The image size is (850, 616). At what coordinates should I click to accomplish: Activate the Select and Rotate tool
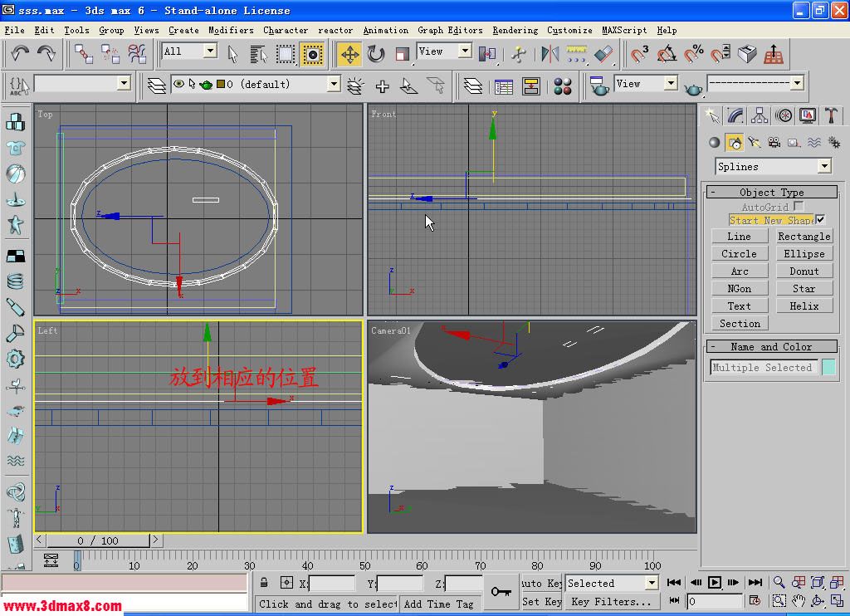pyautogui.click(x=376, y=54)
